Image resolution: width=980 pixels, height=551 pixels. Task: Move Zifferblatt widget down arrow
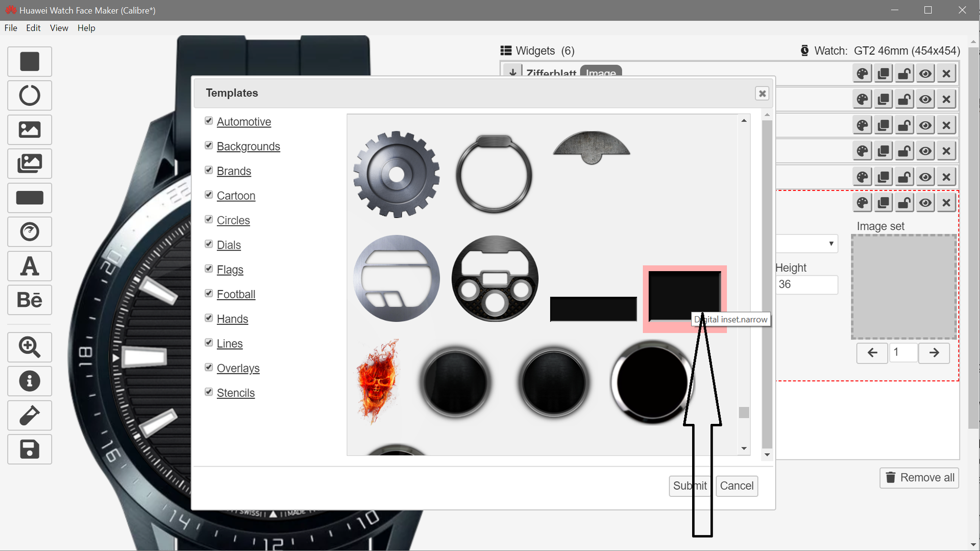[513, 71]
